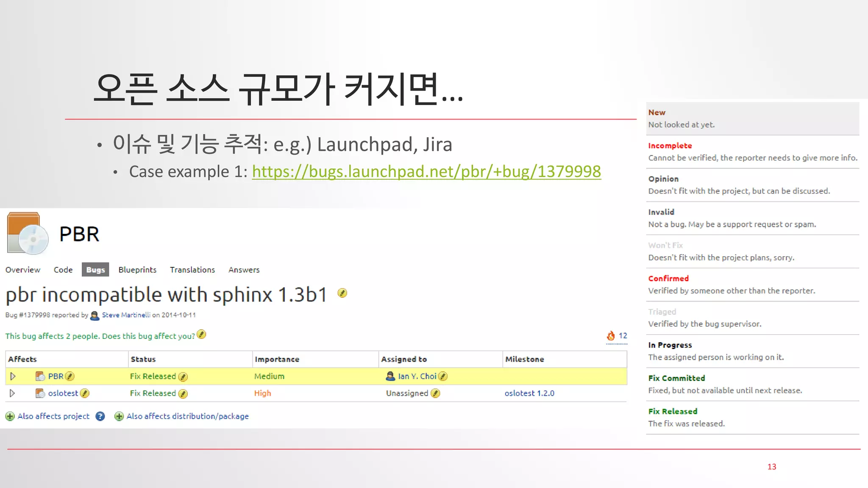Click Ian Y. Choi's person icon

pyautogui.click(x=390, y=376)
